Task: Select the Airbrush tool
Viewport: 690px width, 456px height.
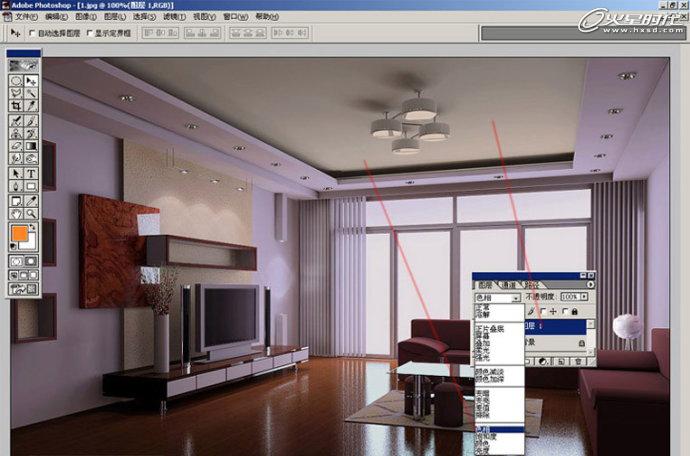Action: [16, 121]
